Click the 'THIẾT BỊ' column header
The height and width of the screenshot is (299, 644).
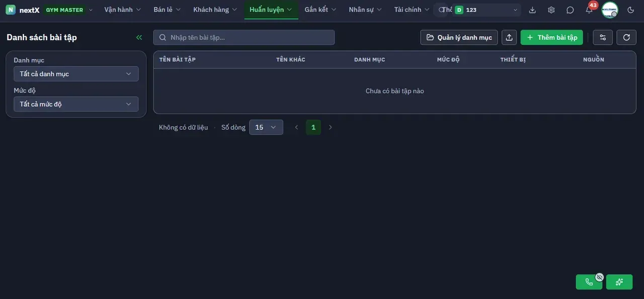pyautogui.click(x=513, y=59)
